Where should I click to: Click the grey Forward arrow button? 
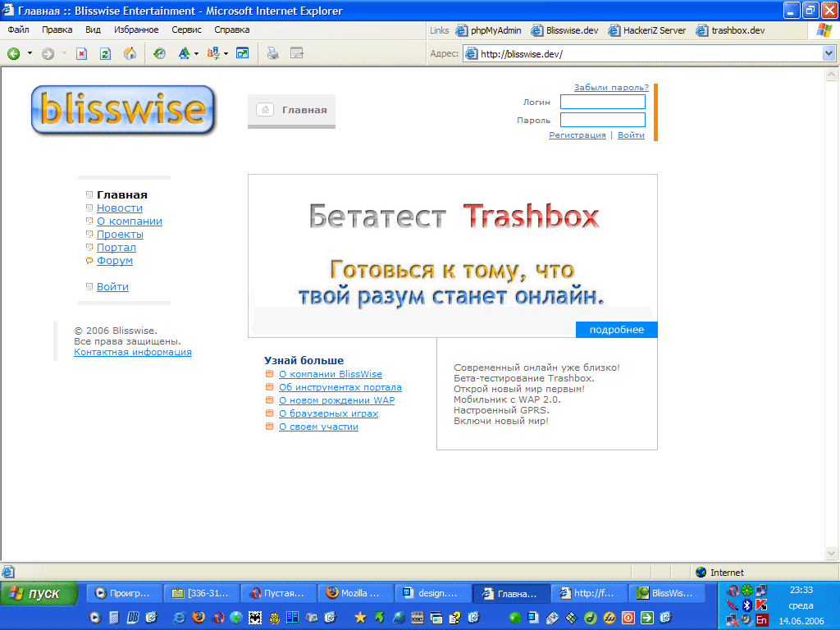tap(48, 53)
